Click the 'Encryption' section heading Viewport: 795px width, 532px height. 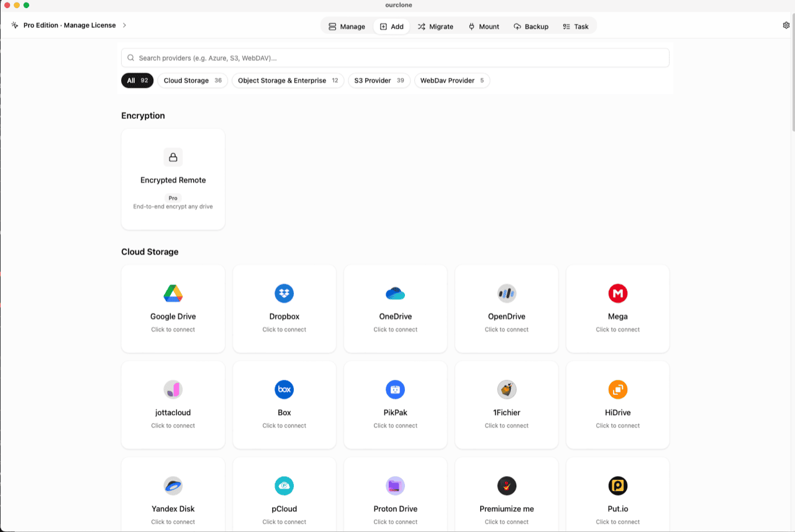(143, 115)
